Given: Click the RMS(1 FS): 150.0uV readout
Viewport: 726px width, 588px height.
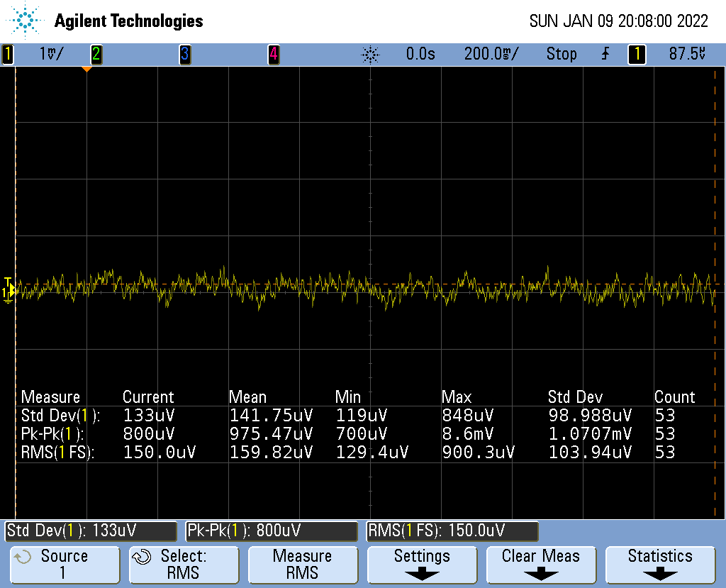Looking at the screenshot, I should 452,531.
